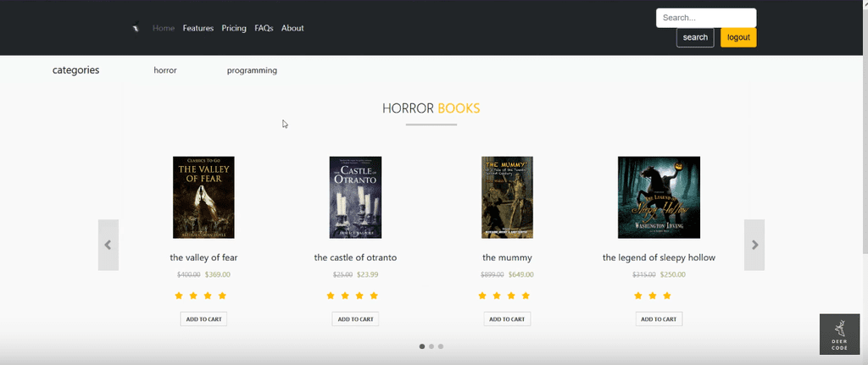The image size is (868, 365).
Task: Add the valley of fear to cart
Action: [x=203, y=319]
